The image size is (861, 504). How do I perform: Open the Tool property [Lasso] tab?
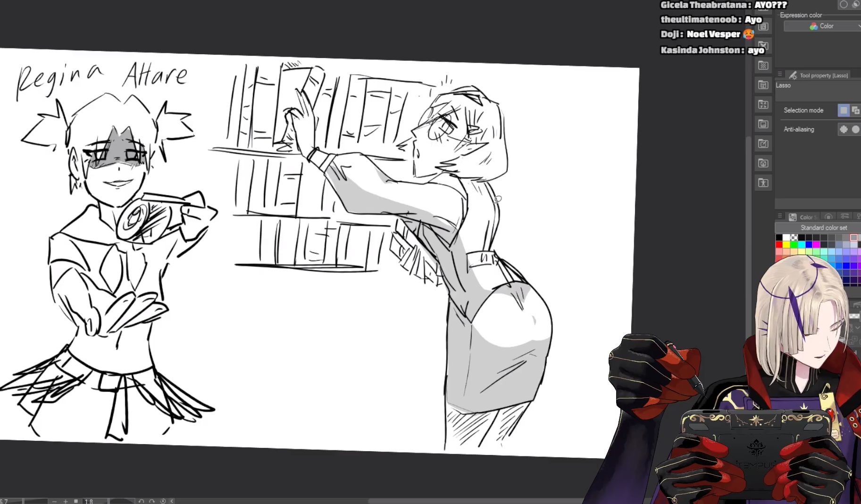click(x=819, y=75)
